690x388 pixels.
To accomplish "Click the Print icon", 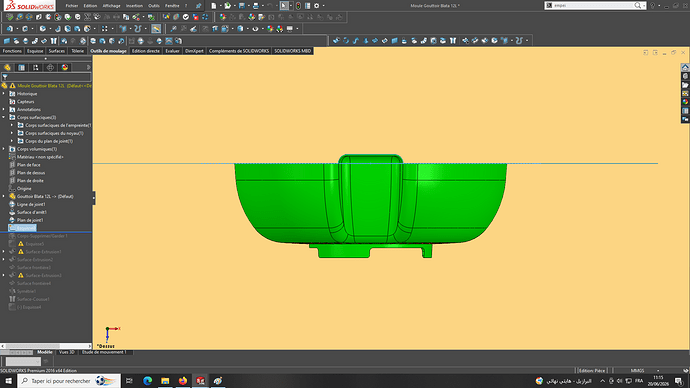I will [256, 6].
